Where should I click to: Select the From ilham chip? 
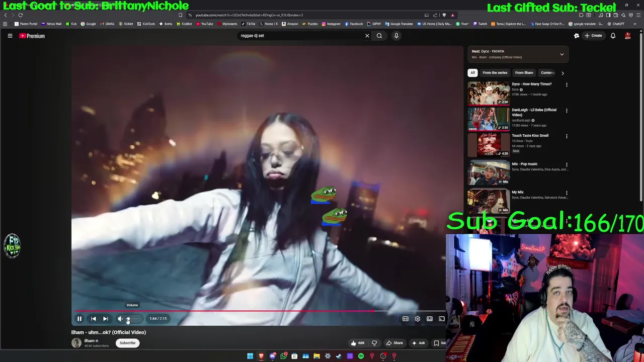pos(524,73)
